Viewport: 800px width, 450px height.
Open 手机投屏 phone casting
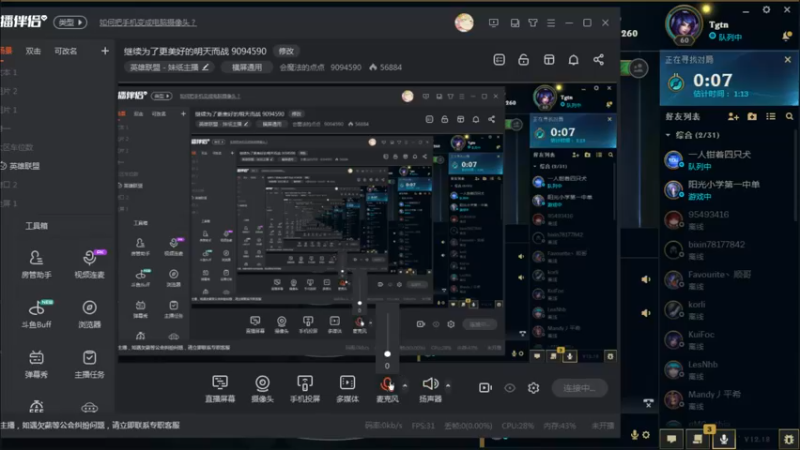click(x=305, y=388)
